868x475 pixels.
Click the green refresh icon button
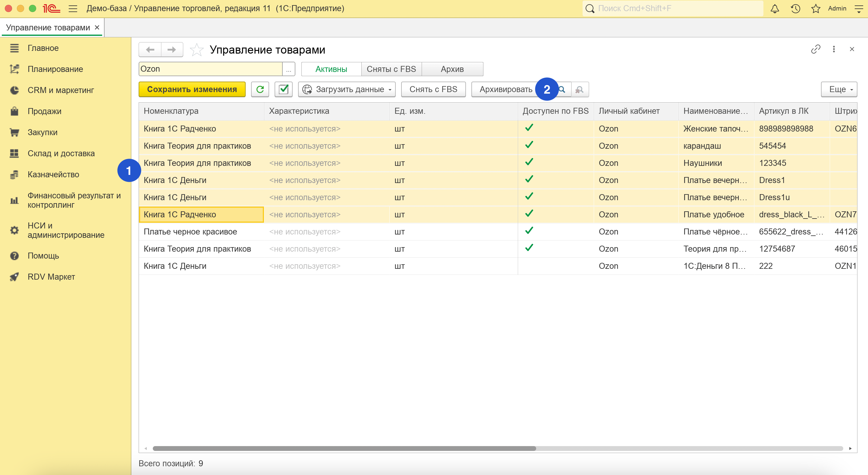(x=260, y=89)
